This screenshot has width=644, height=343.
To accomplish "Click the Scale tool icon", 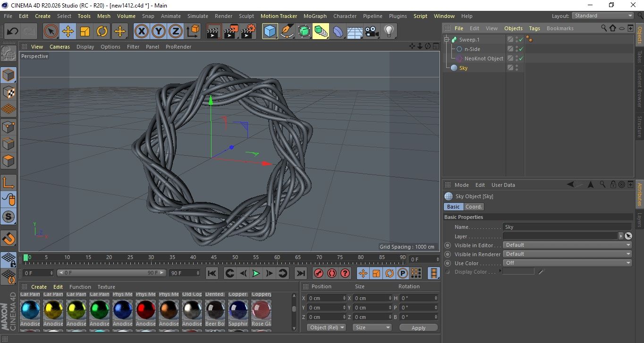I will pos(85,32).
